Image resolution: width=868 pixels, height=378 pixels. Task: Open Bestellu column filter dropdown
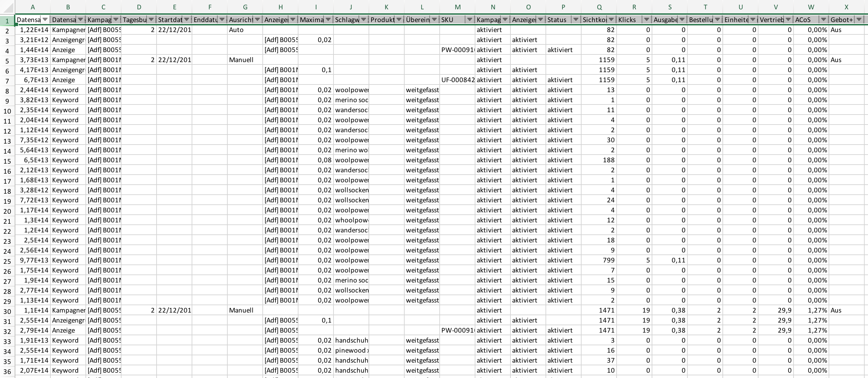pos(717,20)
